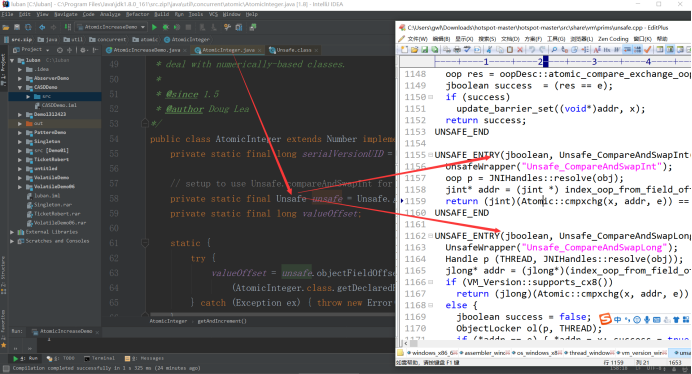Image resolution: width=692 pixels, height=374 pixels.
Task: Click the Cut scissors icon in EditPlus toolbar
Action: coord(489,49)
